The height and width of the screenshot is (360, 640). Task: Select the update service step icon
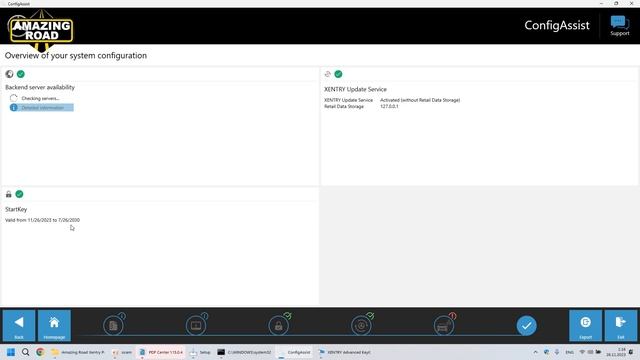click(x=361, y=325)
